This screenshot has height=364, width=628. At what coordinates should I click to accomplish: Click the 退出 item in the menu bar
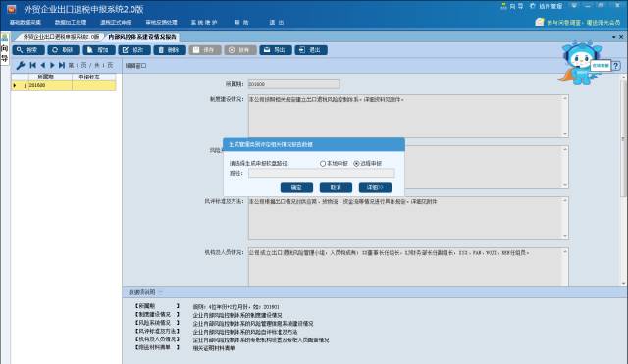277,22
